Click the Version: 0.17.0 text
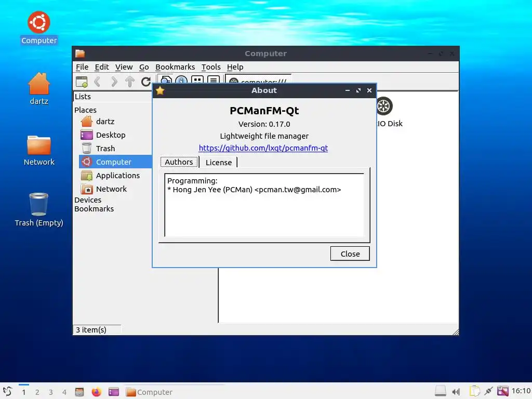The height and width of the screenshot is (399, 532). click(x=264, y=124)
